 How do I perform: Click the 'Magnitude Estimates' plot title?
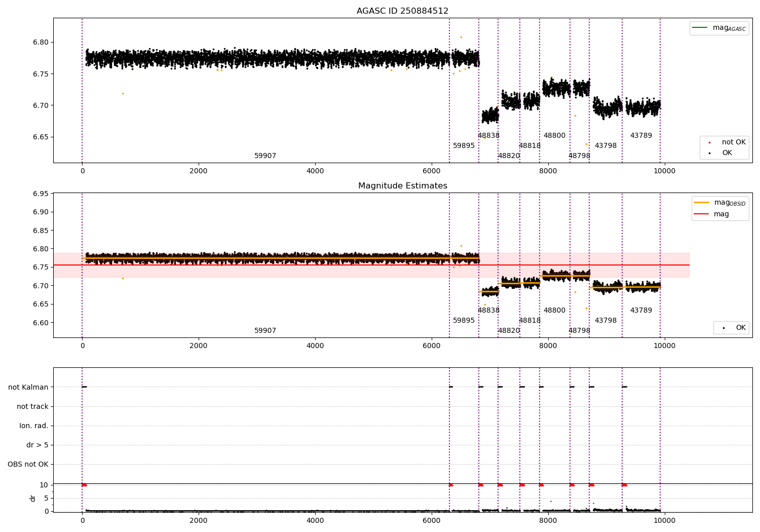pyautogui.click(x=402, y=186)
